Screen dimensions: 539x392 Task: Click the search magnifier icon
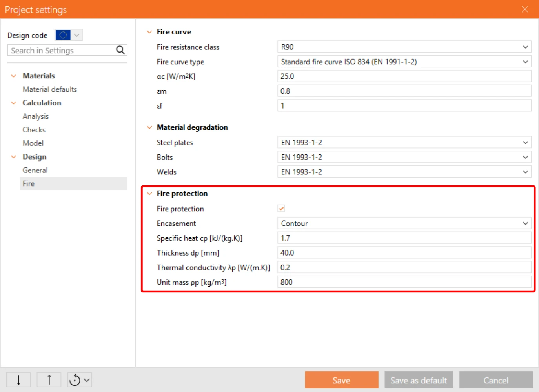[x=120, y=50]
